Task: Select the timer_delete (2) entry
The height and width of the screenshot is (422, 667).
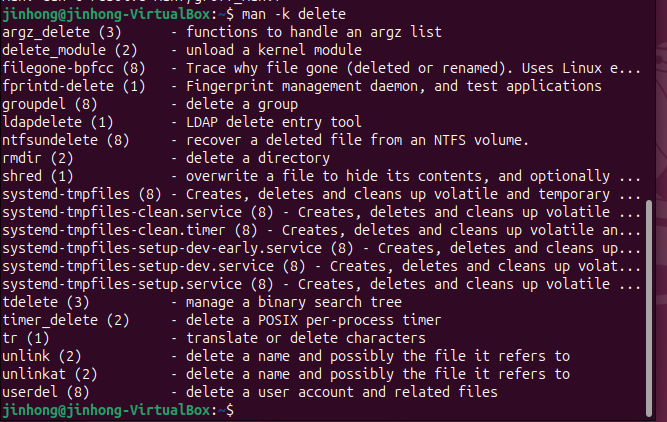Action: pos(66,320)
